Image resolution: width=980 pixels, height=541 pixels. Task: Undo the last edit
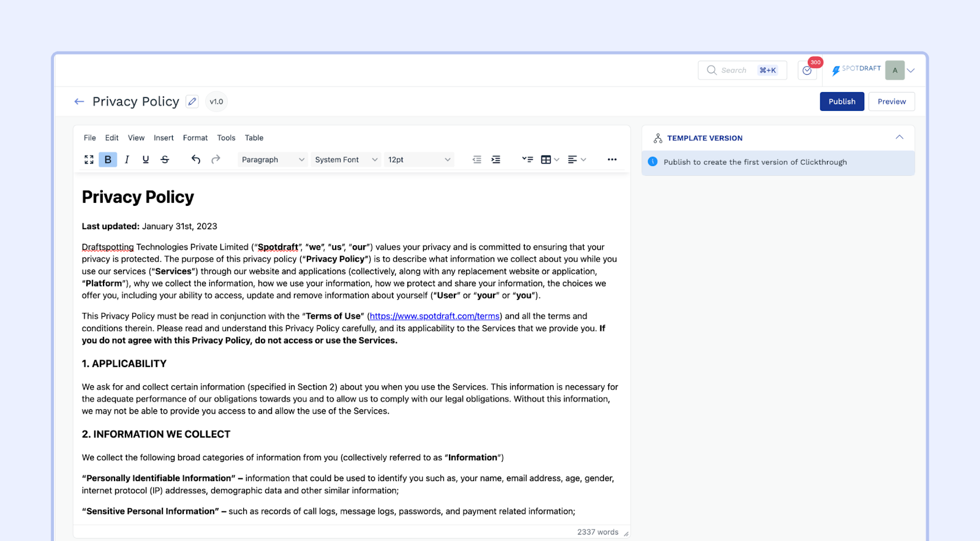pos(196,159)
